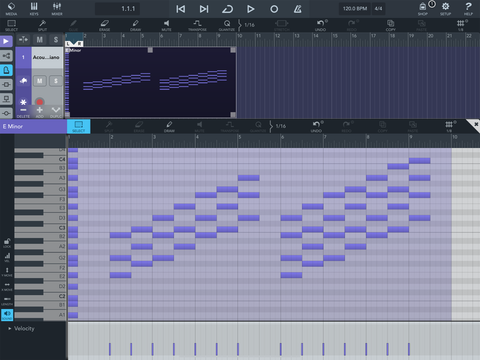This screenshot has width=480, height=360.
Task: Open the piano track instrument icon
Action: (x=23, y=80)
